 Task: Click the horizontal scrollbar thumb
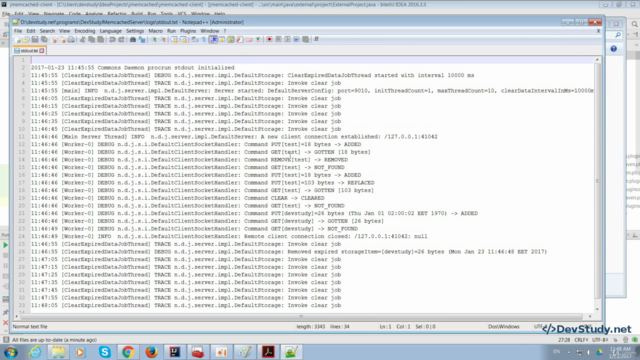[301, 316]
